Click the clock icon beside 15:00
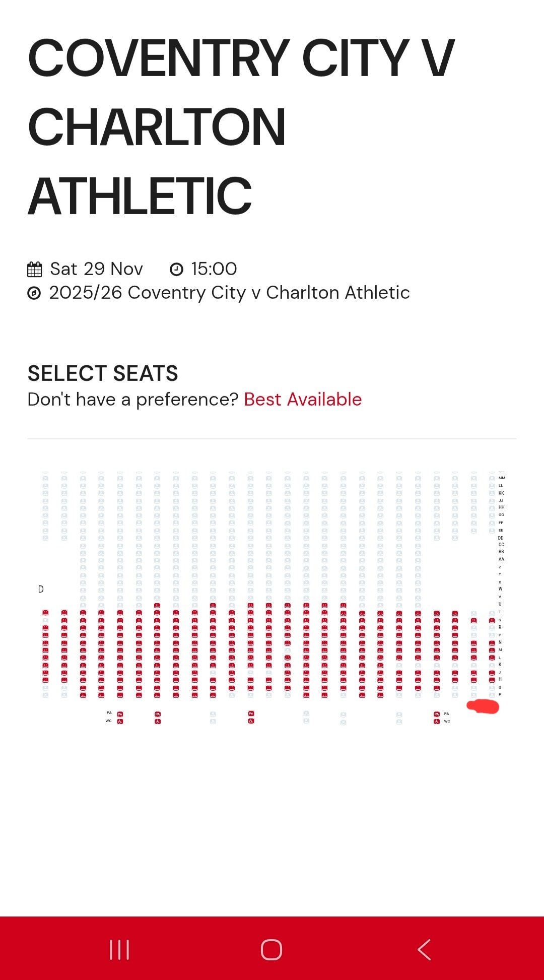 tap(176, 270)
